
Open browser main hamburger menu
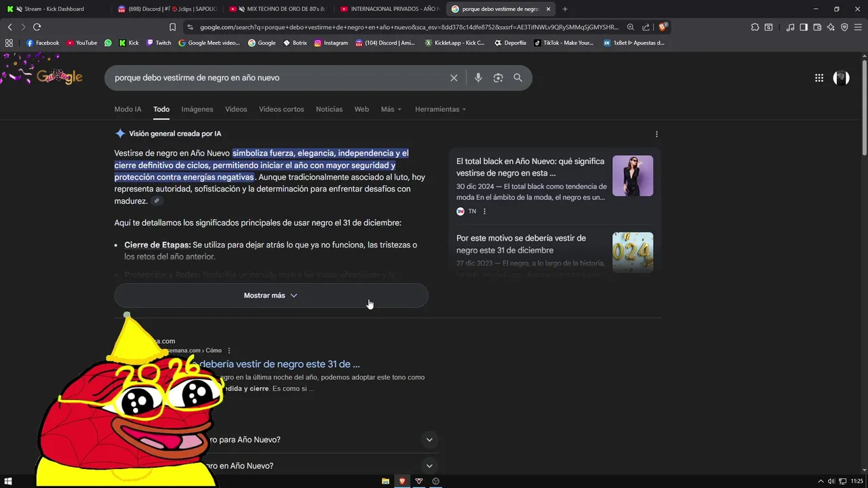coord(858,27)
